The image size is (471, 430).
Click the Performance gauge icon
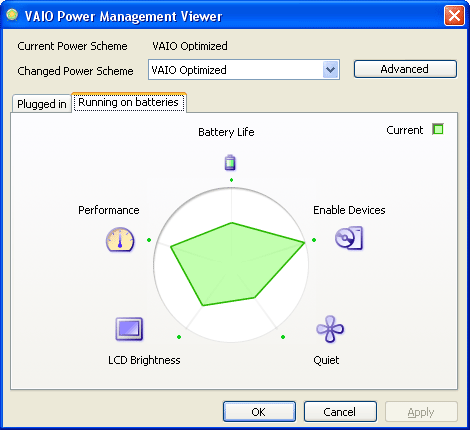tap(120, 239)
